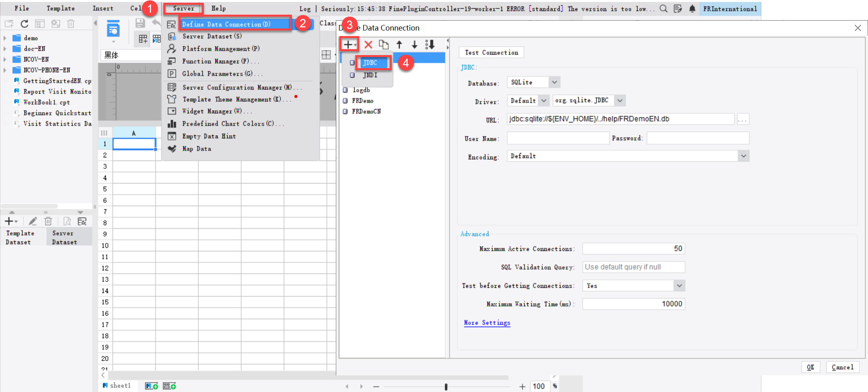868x392 pixels.
Task: Adjust the zoom slider at the bottom
Action: [x=446, y=386]
